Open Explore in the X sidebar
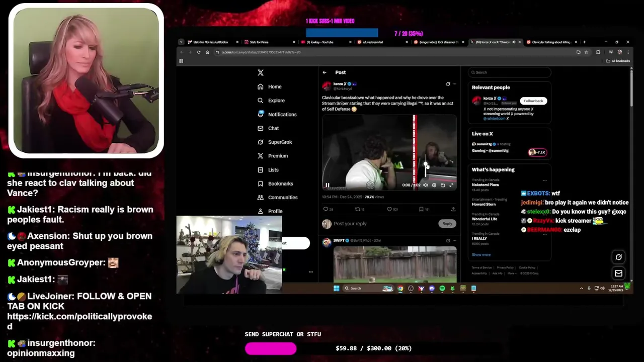Image resolution: width=644 pixels, height=362 pixels. tap(271, 101)
